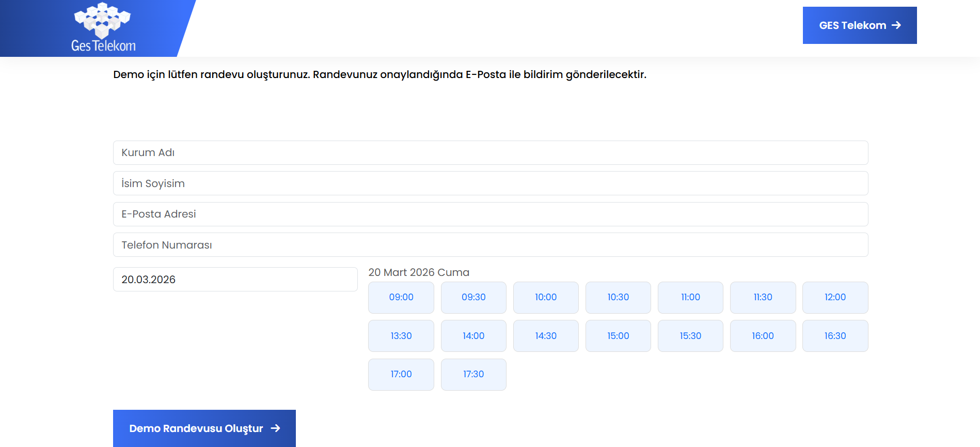Click the Demo Randevusu Oluştur button
Viewport: 980px width, 447px height.
[204, 428]
